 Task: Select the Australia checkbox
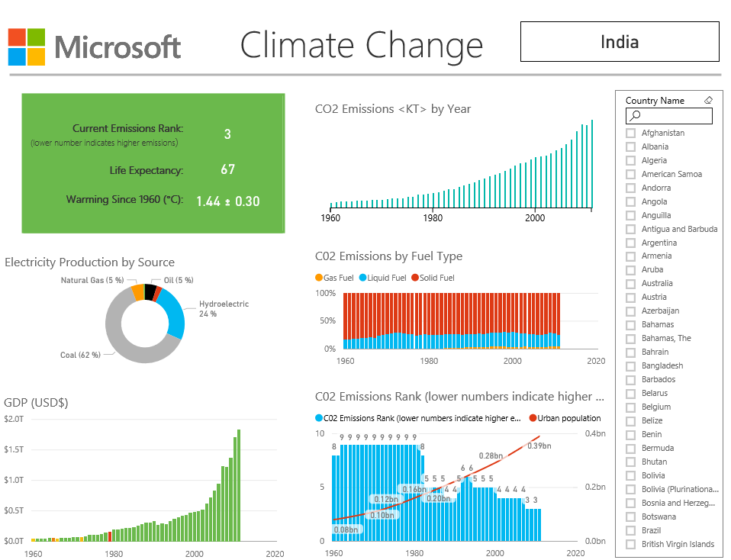click(630, 283)
